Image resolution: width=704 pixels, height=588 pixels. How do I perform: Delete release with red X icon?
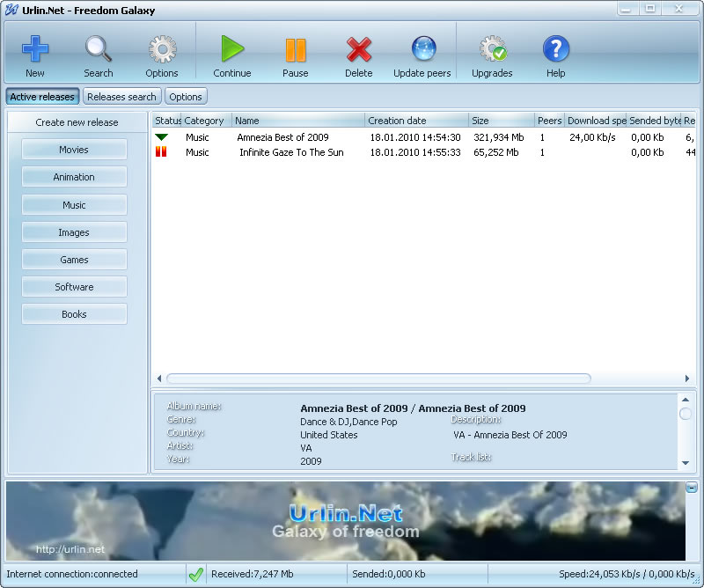(x=359, y=49)
